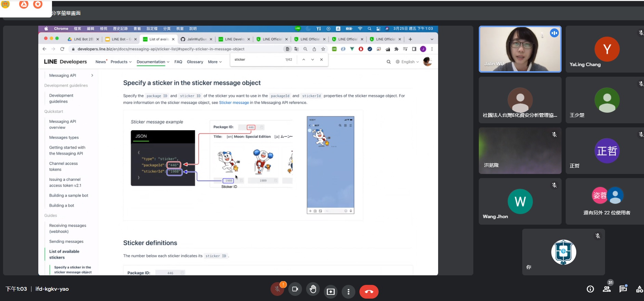
Task: Go to previous find result arrow
Action: coord(303,60)
